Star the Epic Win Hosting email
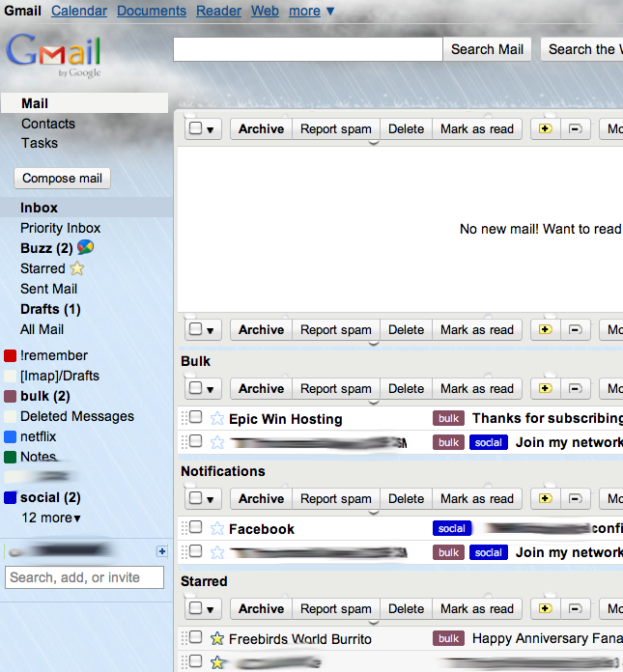This screenshot has width=623, height=672. pos(217,418)
